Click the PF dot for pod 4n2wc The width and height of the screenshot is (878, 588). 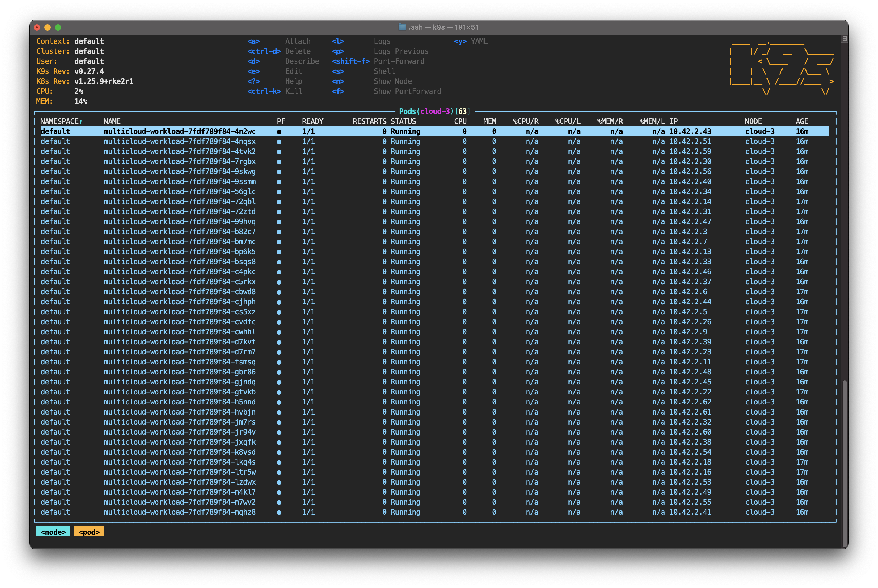[x=279, y=132]
